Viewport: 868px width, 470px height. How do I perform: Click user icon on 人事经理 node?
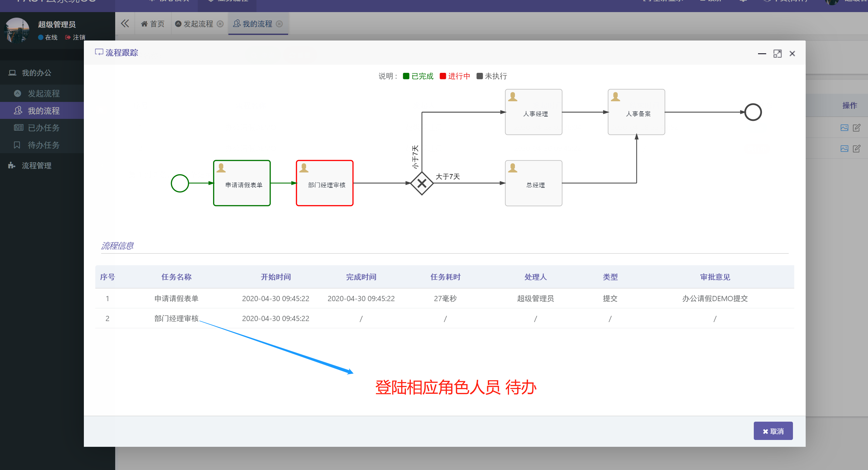pyautogui.click(x=513, y=97)
